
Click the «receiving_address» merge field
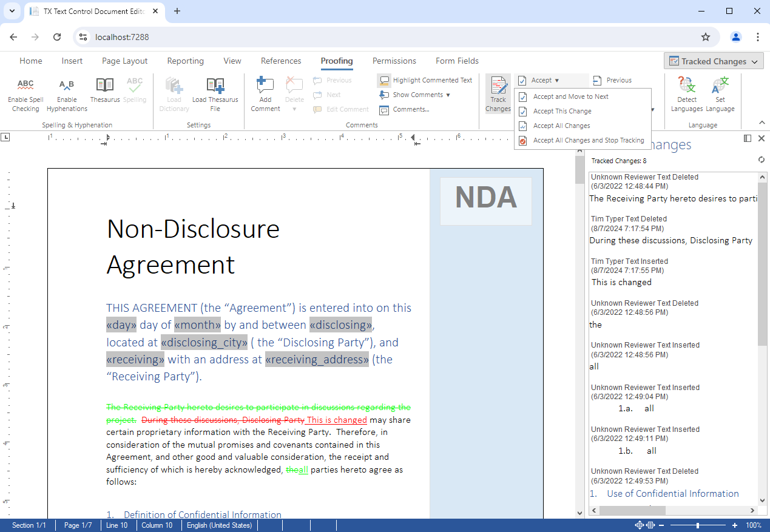tap(317, 359)
